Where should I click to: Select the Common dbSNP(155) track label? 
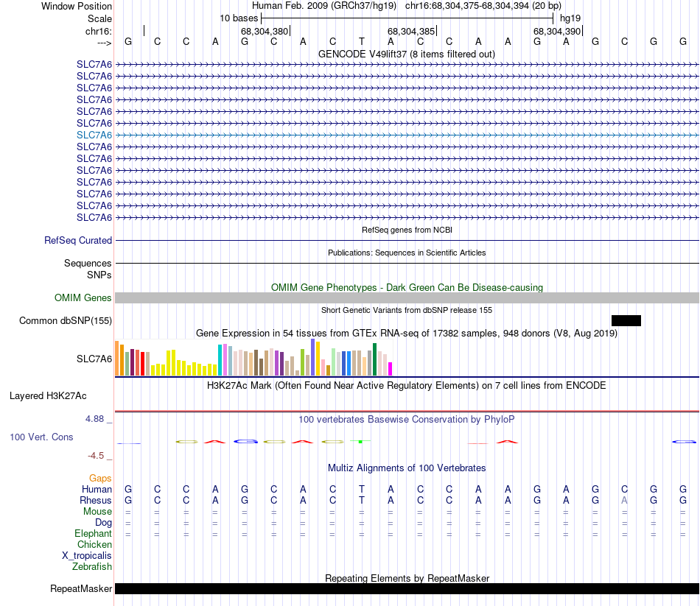[66, 320]
